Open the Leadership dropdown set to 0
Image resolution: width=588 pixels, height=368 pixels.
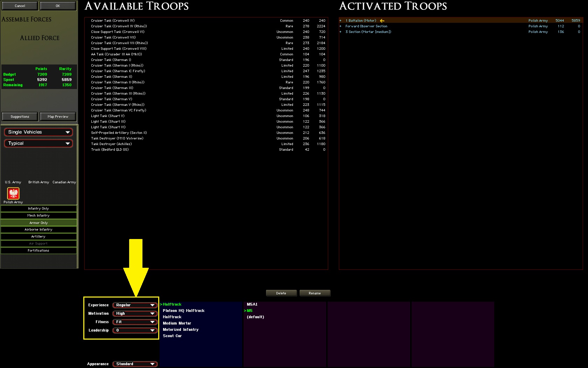135,330
